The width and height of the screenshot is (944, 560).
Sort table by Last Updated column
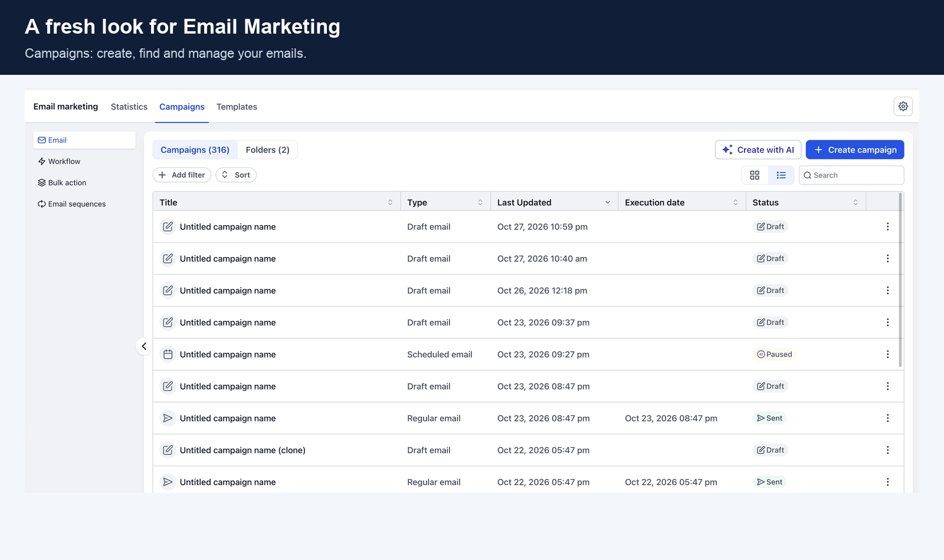608,202
